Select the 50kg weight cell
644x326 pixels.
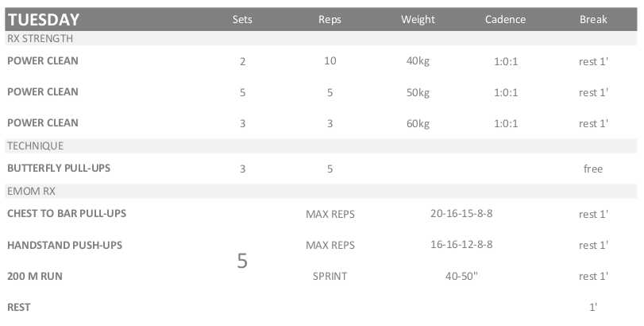(x=418, y=92)
